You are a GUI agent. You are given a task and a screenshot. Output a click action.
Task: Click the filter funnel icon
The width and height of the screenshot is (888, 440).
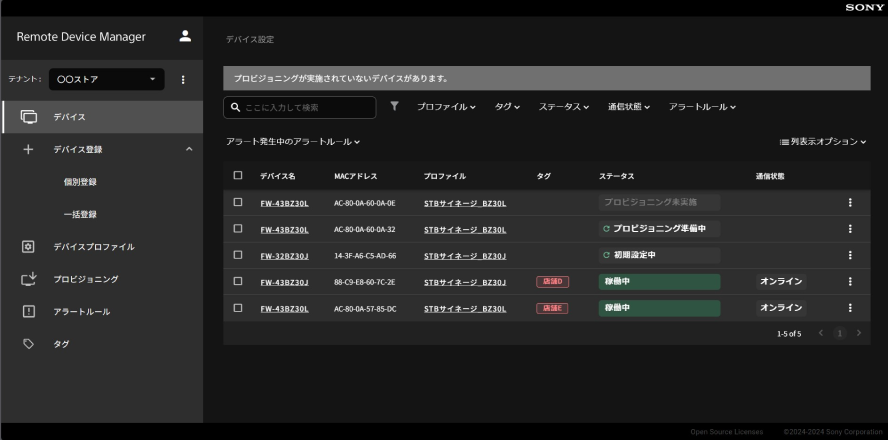[394, 107]
